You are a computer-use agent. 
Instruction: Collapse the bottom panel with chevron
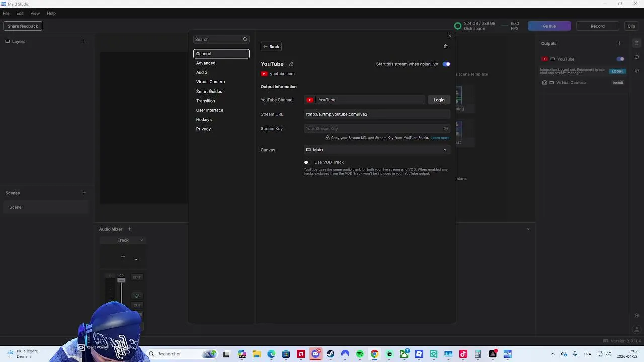coord(528,229)
